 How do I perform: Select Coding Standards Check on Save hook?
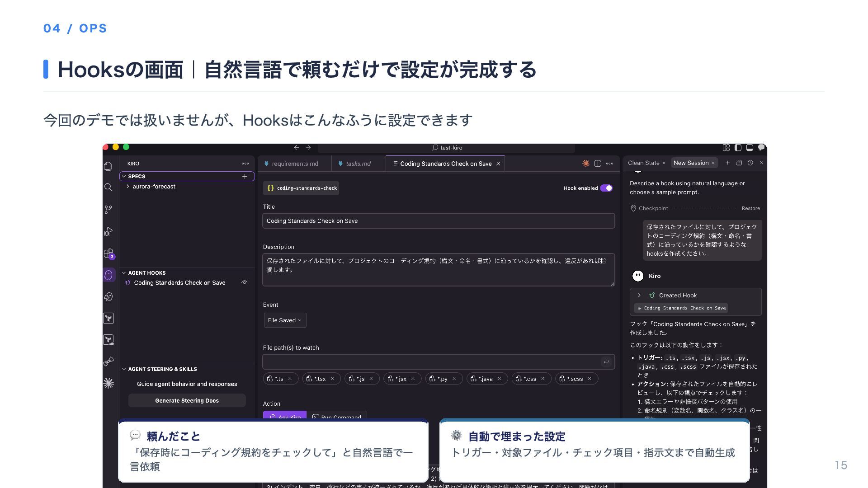point(179,283)
